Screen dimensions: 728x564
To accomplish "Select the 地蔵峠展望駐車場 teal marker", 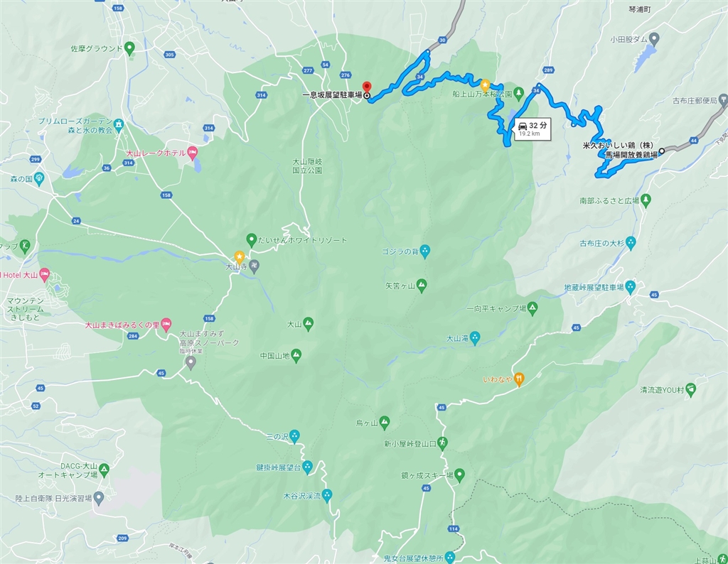I will 630,287.
